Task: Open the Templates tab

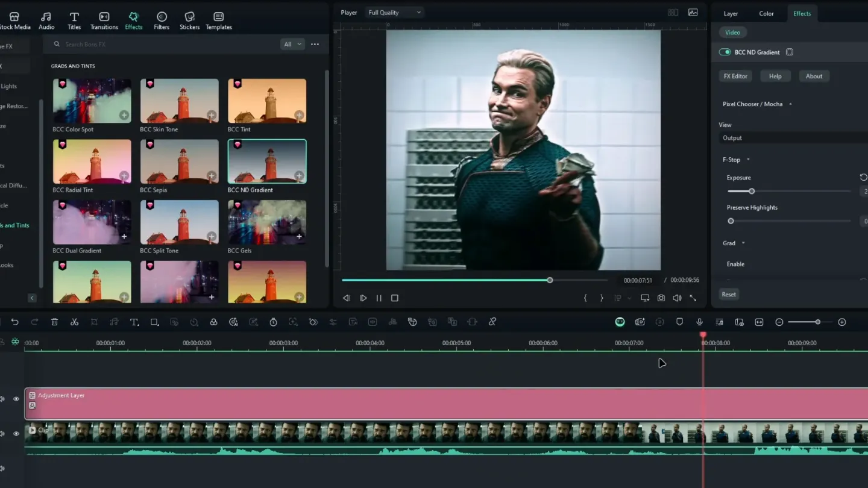Action: (x=219, y=20)
